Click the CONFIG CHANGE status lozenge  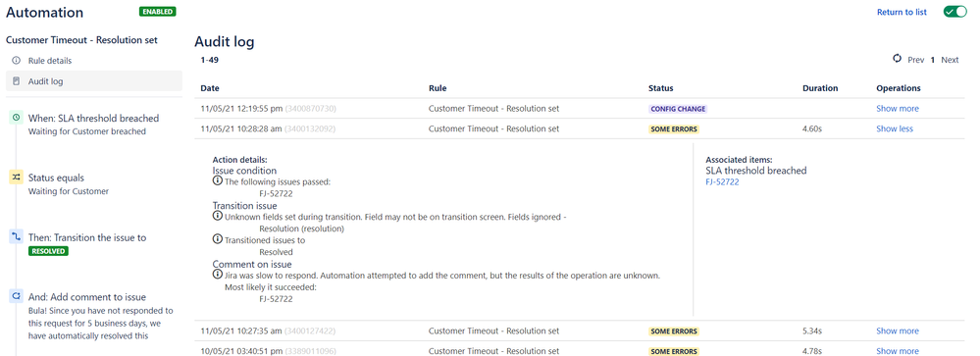[x=678, y=109]
